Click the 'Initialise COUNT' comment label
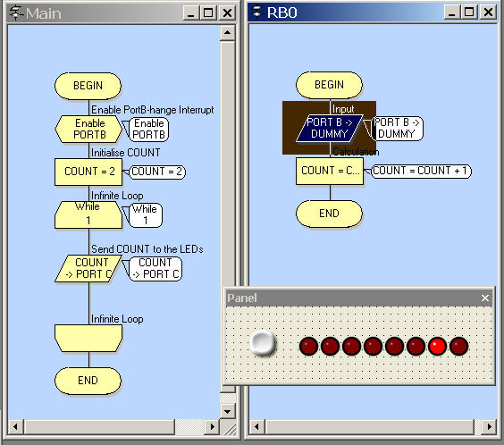The height and width of the screenshot is (445, 504). pyautogui.click(x=125, y=152)
